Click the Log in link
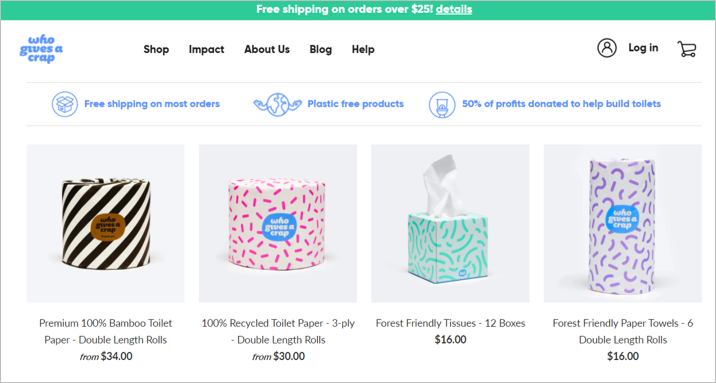The width and height of the screenshot is (716, 383). pyautogui.click(x=643, y=48)
